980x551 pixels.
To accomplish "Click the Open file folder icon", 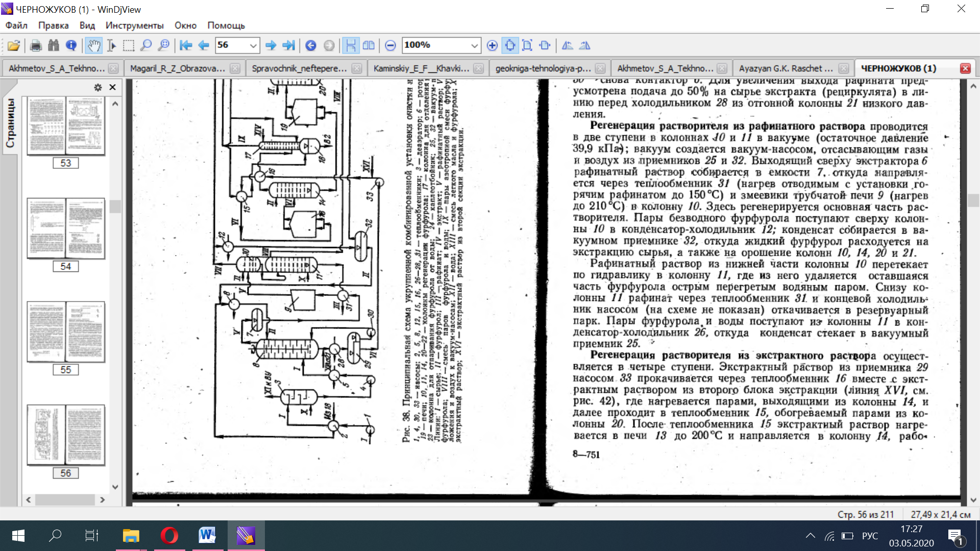I will (14, 45).
